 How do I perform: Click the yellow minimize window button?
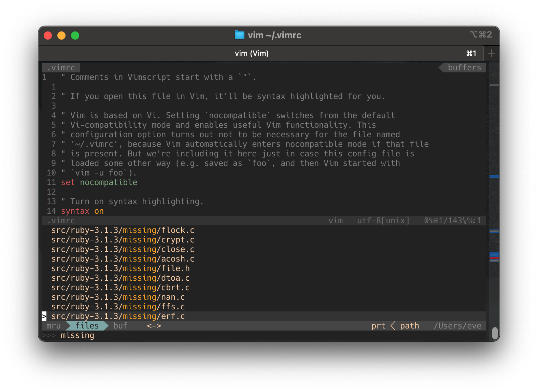(x=61, y=36)
